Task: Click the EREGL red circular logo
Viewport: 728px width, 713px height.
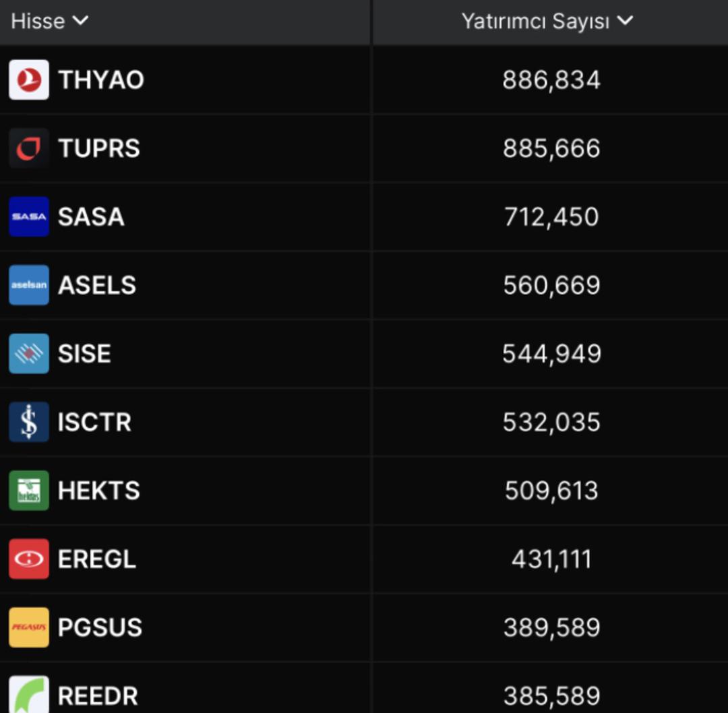Action: pos(28,559)
